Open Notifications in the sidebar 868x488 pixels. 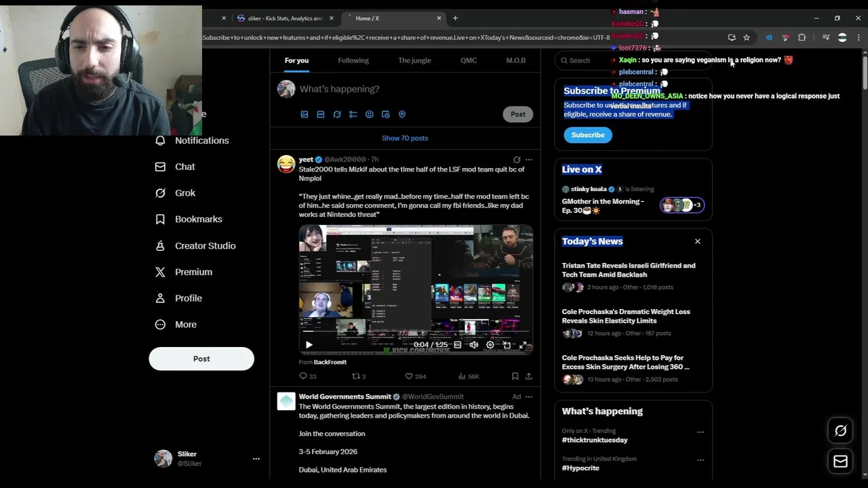click(x=193, y=140)
